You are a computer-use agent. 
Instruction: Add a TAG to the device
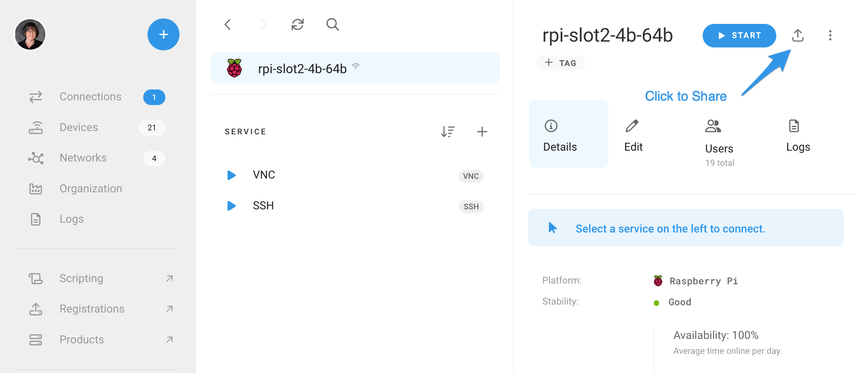tap(561, 63)
